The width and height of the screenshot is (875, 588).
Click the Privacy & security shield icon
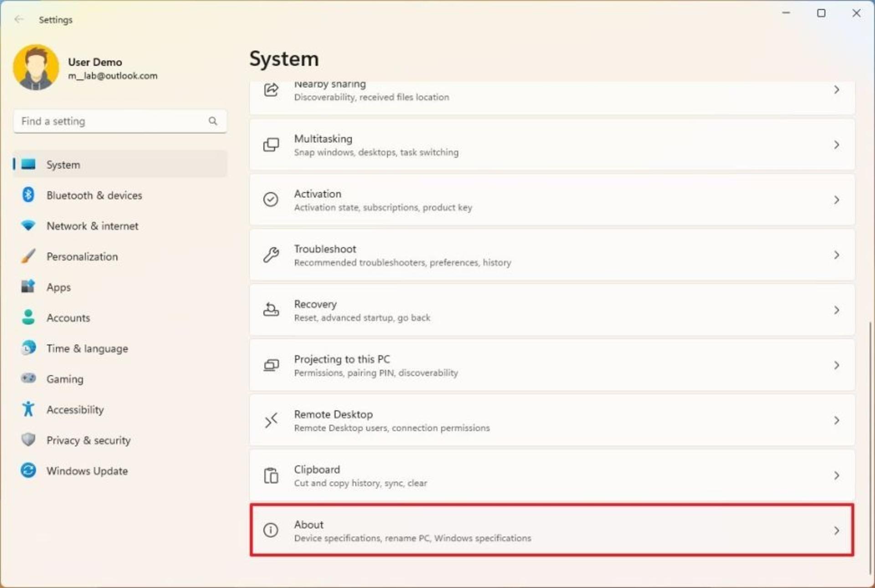(x=28, y=440)
